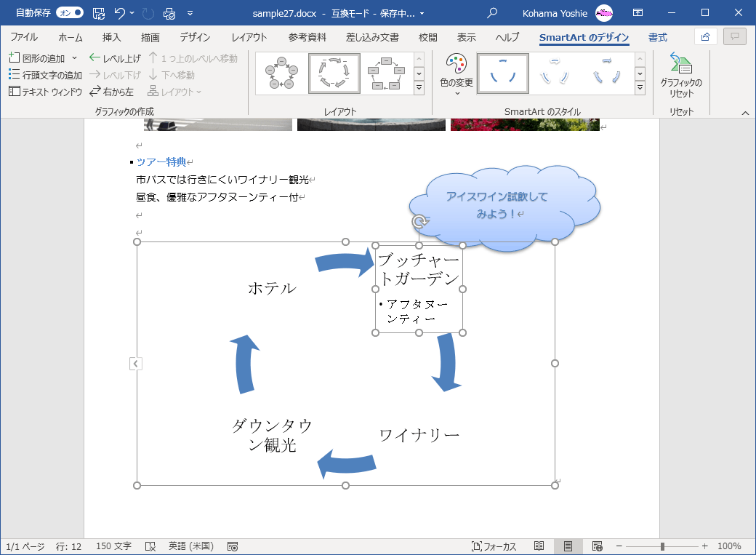Viewport: 756px width, 555px height.
Task: Click グラフィックのリセット button
Action: tap(681, 76)
